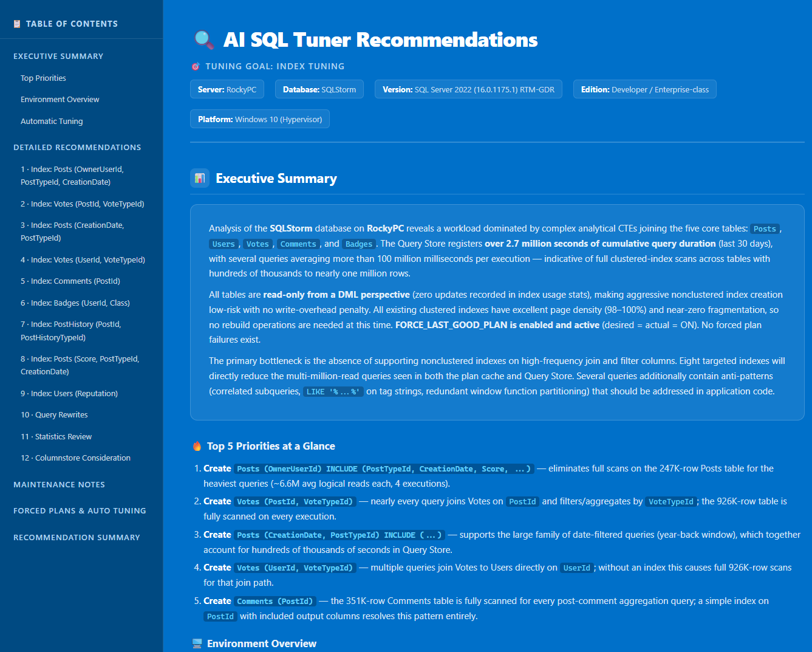
Task: Open the Forced Plans & Auto Tuning section
Action: [x=80, y=510]
